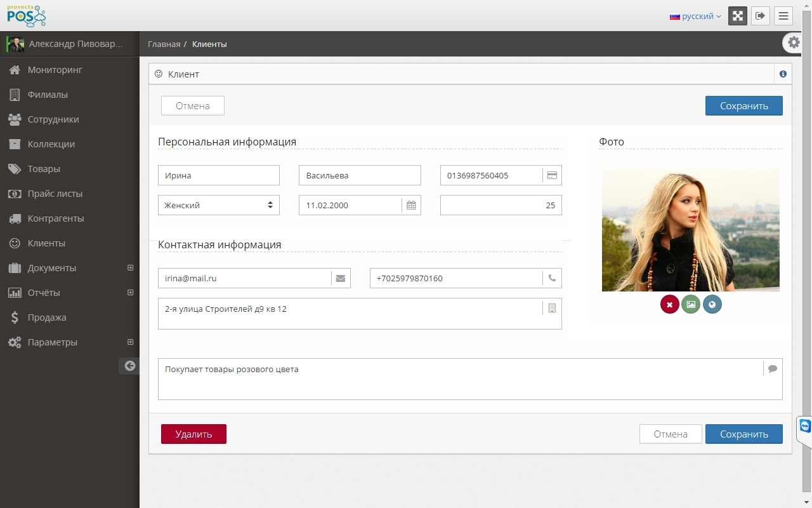Expand the Документы sidebar section
This screenshot has height=508, width=812.
[x=131, y=268]
